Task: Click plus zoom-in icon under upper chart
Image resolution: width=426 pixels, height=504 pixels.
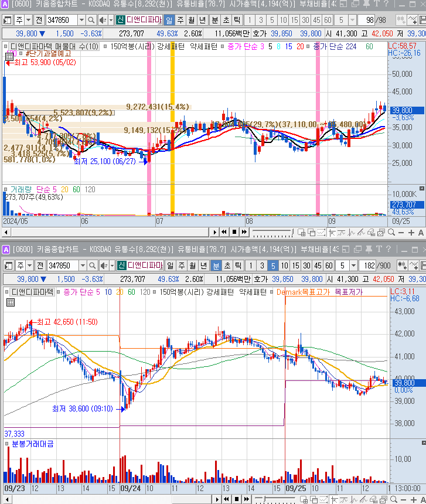Action: coord(411,233)
